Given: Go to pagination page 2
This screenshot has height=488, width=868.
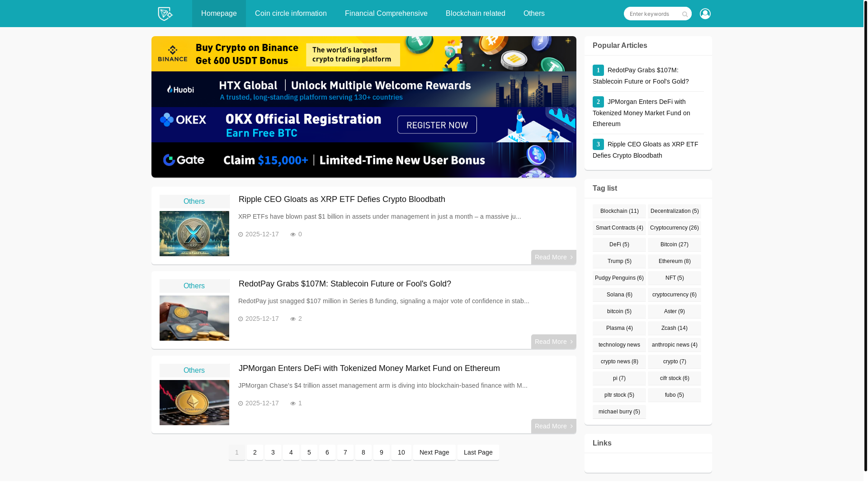Looking at the screenshot, I should [255, 452].
